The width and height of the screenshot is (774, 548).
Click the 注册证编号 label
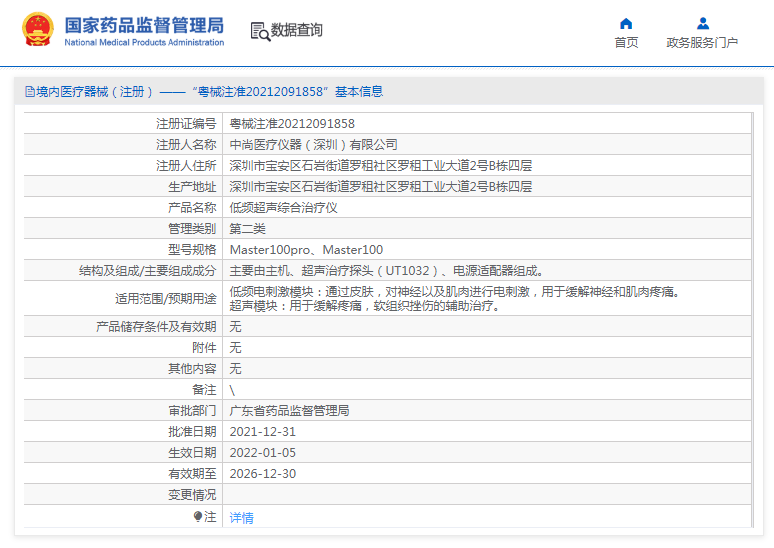[186, 123]
